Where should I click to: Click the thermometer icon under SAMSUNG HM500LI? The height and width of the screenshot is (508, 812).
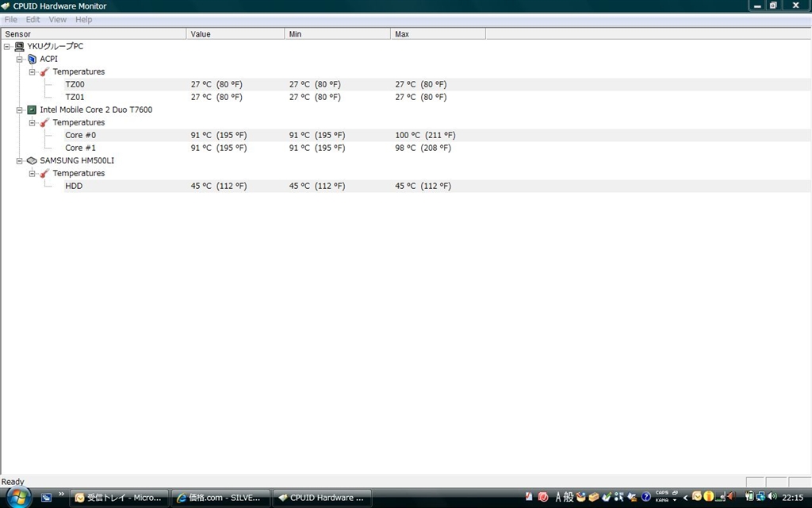pos(44,173)
